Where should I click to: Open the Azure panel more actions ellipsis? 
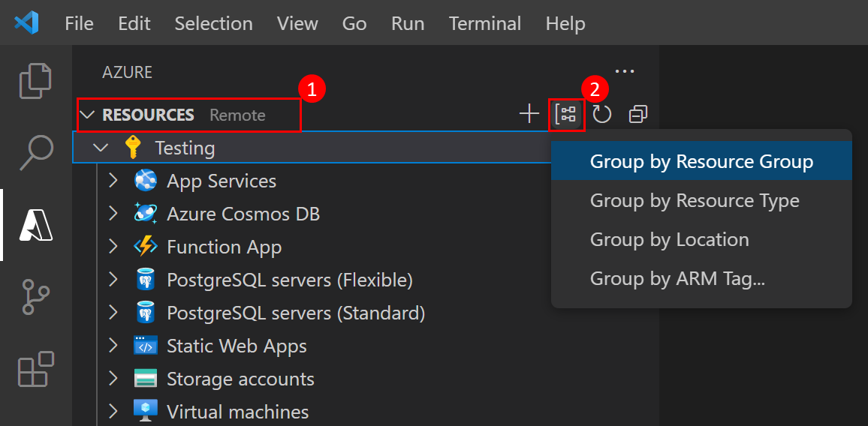625,72
